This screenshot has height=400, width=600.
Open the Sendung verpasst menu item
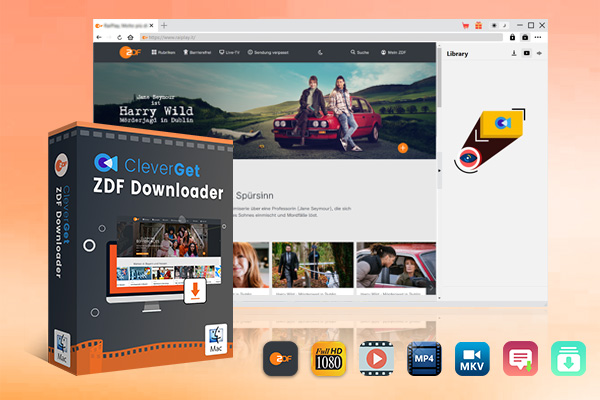click(268, 52)
